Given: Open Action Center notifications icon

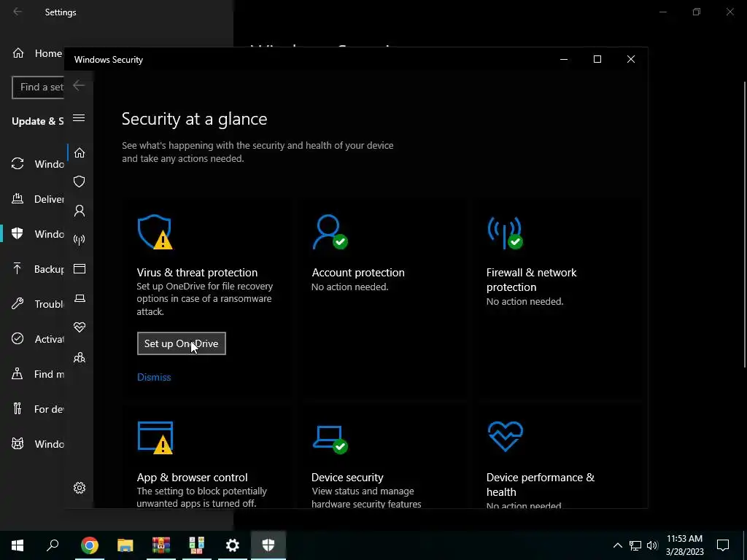Looking at the screenshot, I should (x=723, y=545).
